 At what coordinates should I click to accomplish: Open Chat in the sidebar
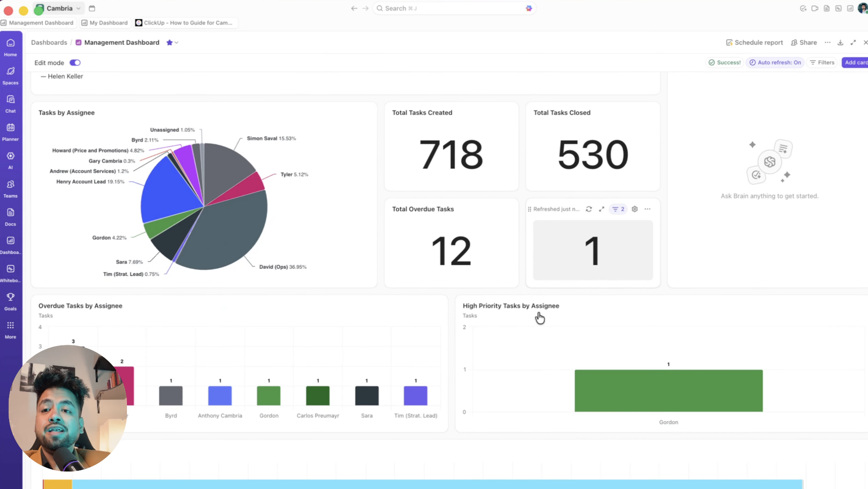click(10, 104)
